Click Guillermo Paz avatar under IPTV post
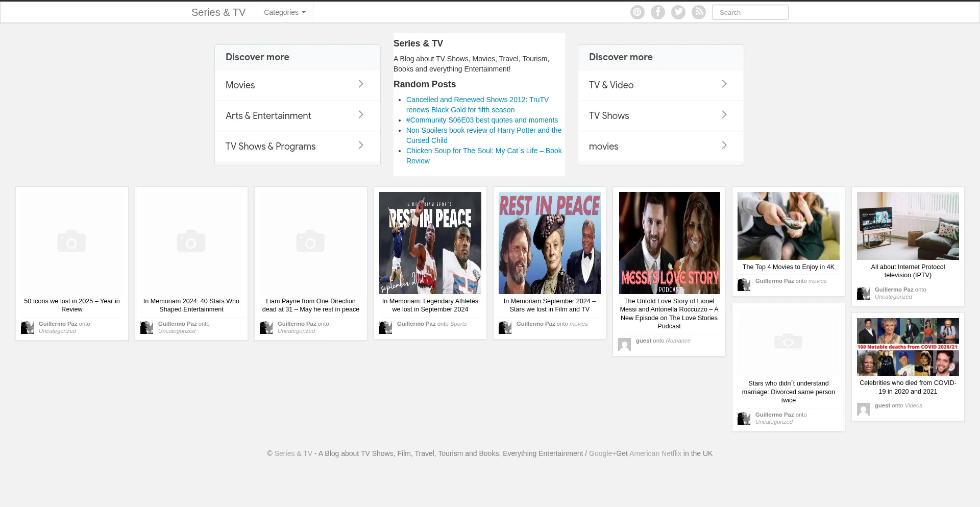980x507 pixels. click(x=863, y=294)
